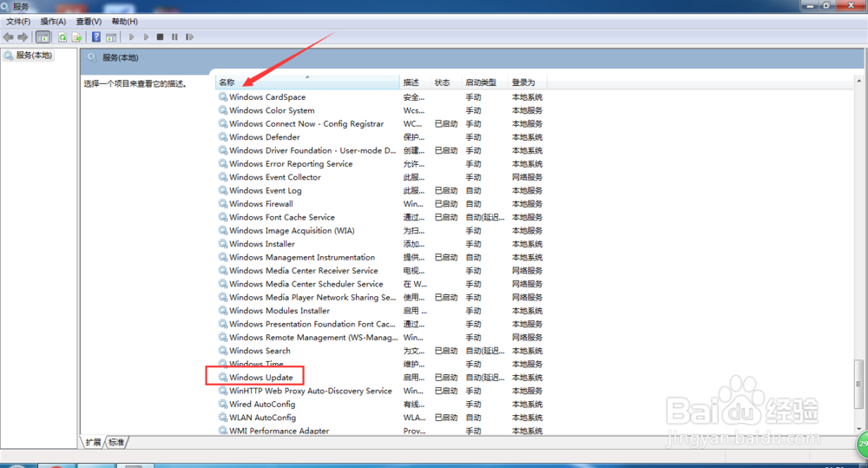The height and width of the screenshot is (468, 868).
Task: Select Windows Font Cache Service
Action: click(282, 217)
